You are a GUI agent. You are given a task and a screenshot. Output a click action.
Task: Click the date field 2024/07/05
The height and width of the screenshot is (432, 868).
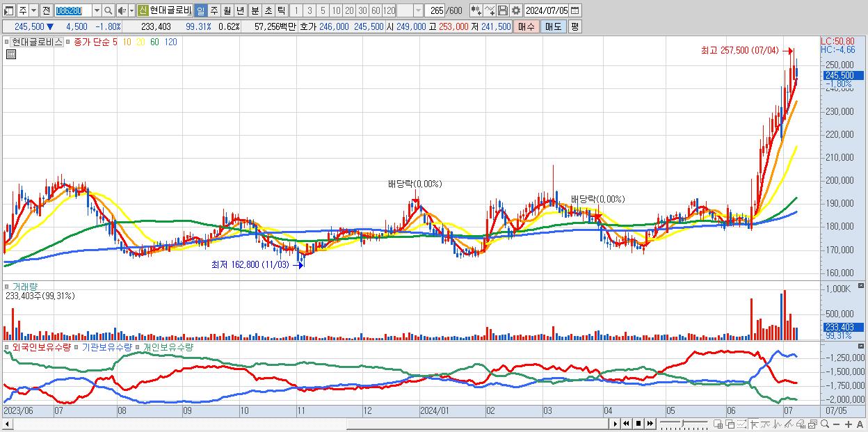pos(547,10)
